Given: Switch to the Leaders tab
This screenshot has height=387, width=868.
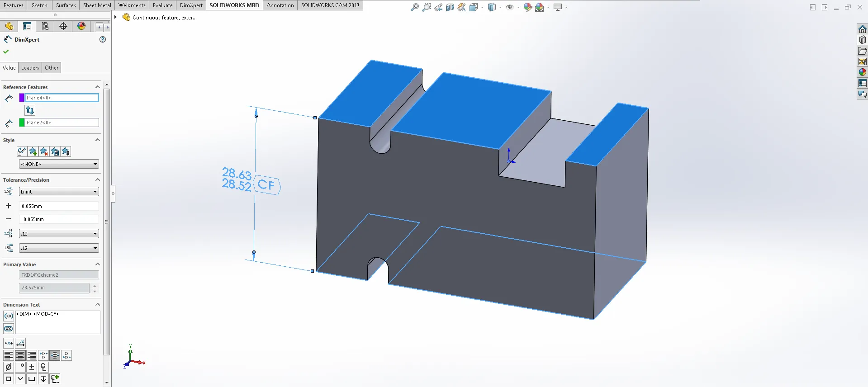Looking at the screenshot, I should pyautogui.click(x=30, y=68).
